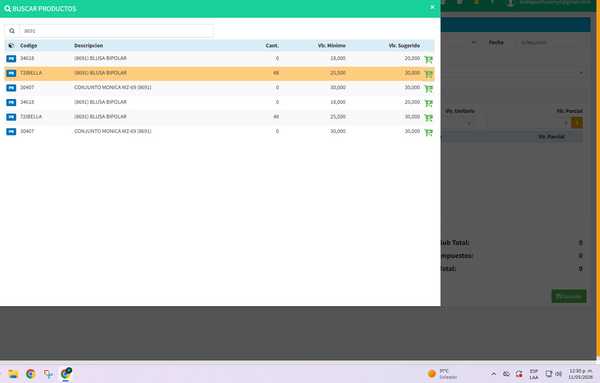Select the highlighted (8691) BLUSA BIPOLAR description

(100, 73)
